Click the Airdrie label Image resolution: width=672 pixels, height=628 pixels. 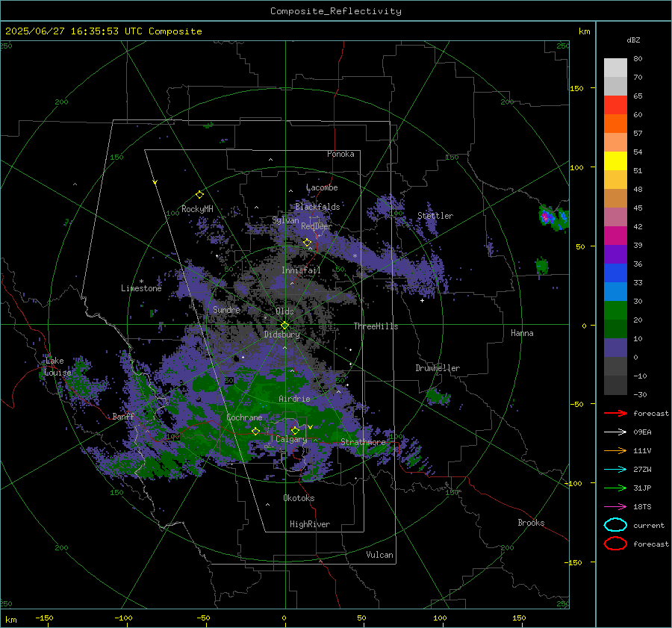pyautogui.click(x=294, y=399)
